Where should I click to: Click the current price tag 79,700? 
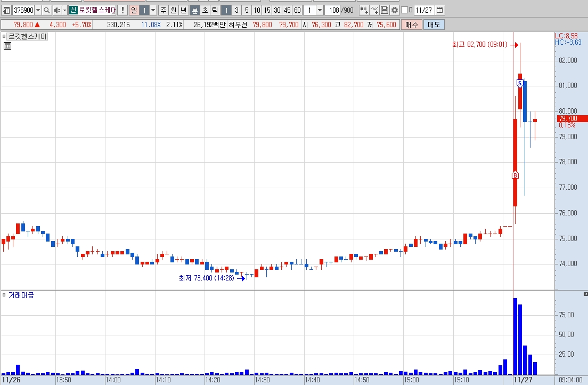(x=572, y=119)
